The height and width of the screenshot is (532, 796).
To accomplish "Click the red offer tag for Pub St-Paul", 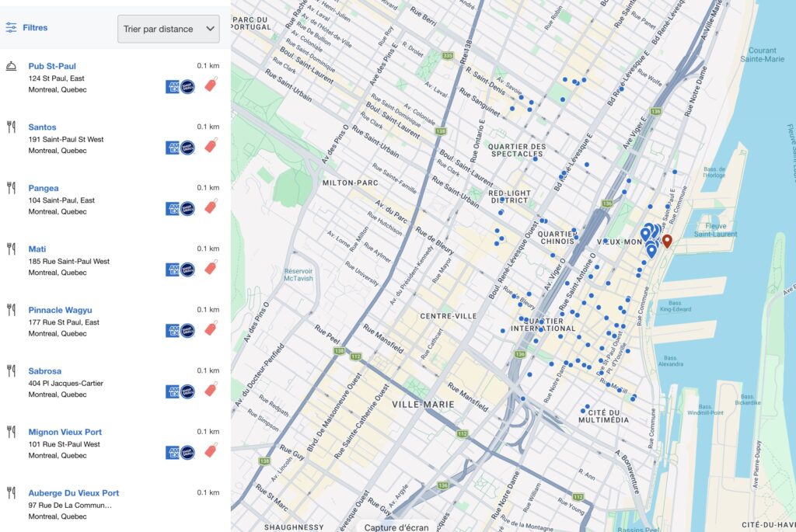I will (x=211, y=85).
